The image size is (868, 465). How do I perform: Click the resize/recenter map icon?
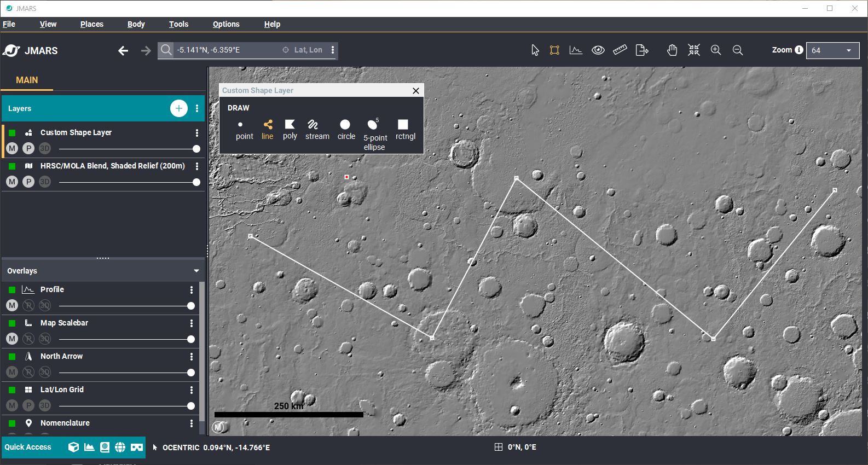[694, 50]
